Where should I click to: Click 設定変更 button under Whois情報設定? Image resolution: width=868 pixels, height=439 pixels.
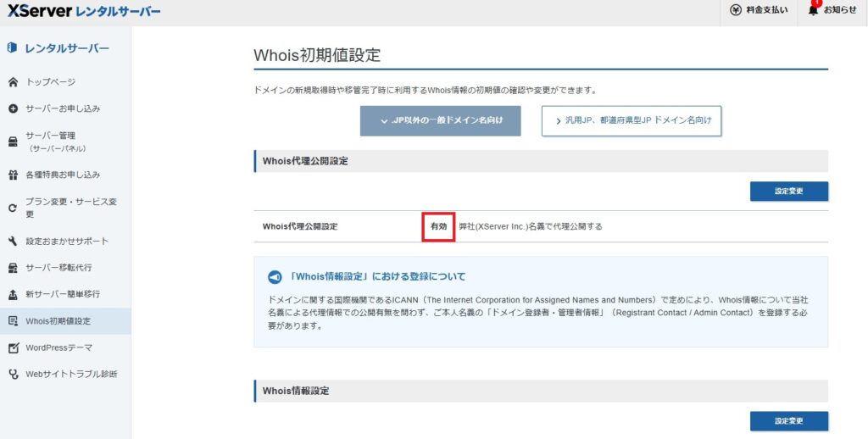tap(788, 421)
